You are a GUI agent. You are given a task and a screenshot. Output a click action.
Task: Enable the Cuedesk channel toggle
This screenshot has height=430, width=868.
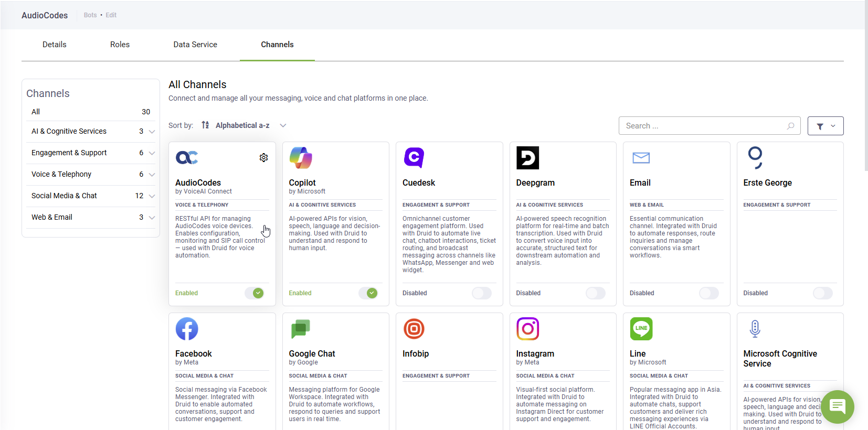(x=481, y=293)
